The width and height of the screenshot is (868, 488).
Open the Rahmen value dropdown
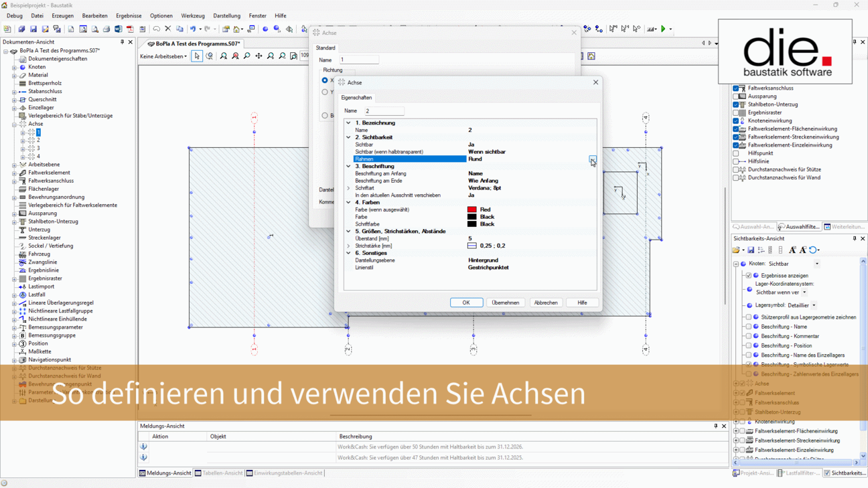point(592,159)
